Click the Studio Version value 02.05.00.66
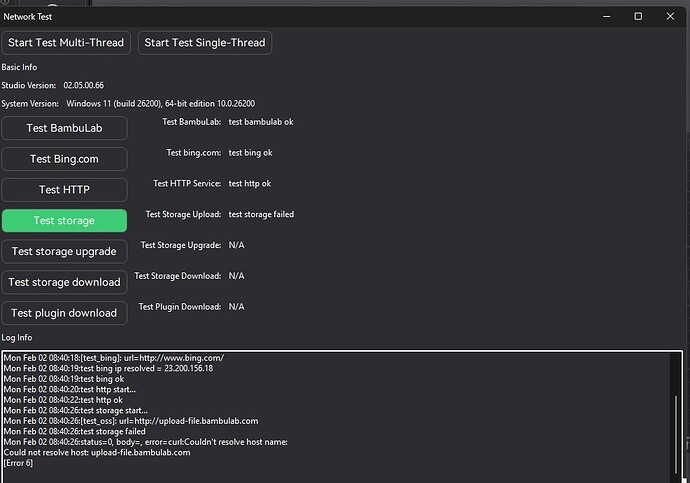This screenshot has height=483, width=690. point(84,85)
